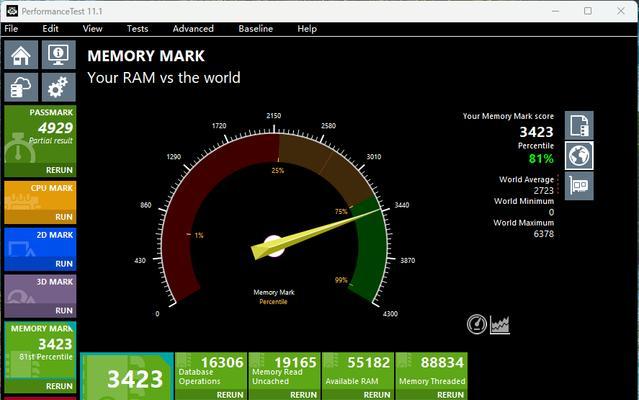Run the 3D Mark test
Screen dimensions: 639x400
[x=64, y=310]
